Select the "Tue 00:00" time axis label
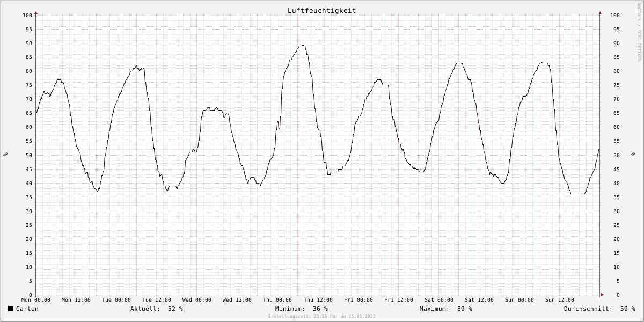 click(x=116, y=300)
